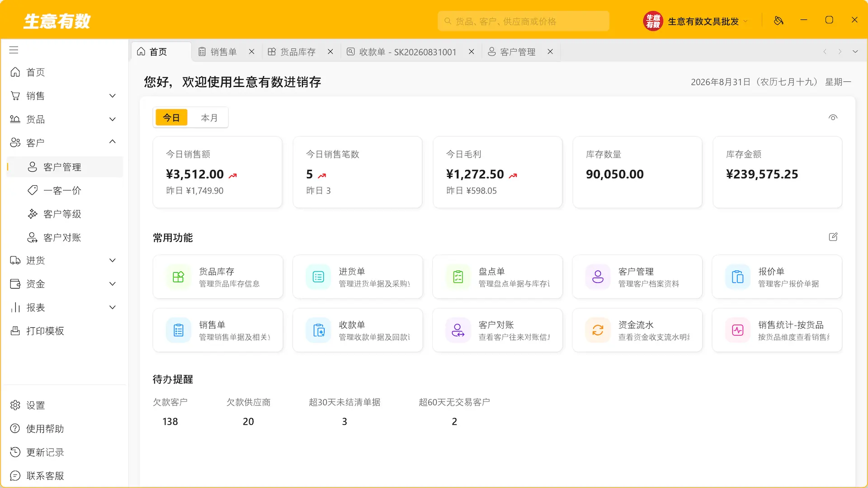The width and height of the screenshot is (868, 488).
Task: Expand the 报表 sidebar menu chevron
Action: click(113, 308)
